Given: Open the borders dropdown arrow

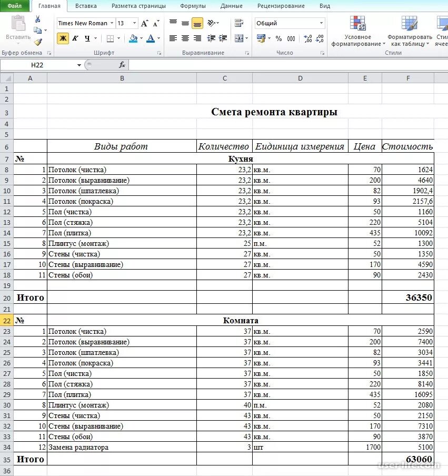Looking at the screenshot, I should [x=118, y=38].
